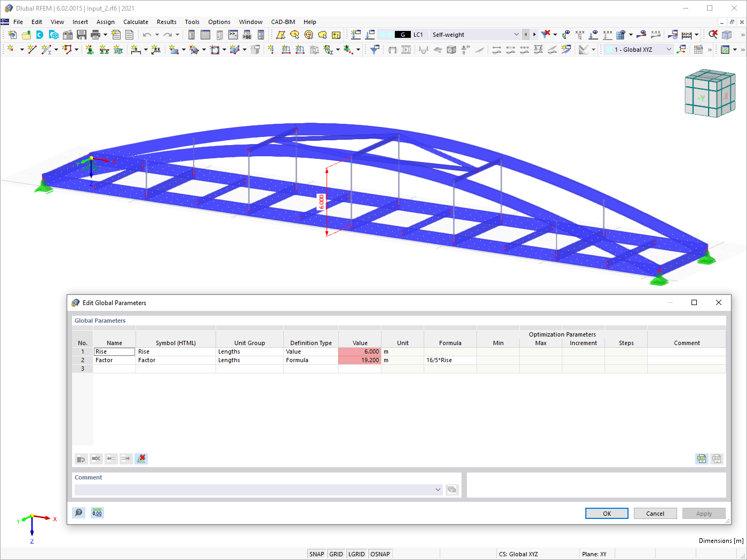Open the Comment dropdown in the dialog

(x=438, y=489)
